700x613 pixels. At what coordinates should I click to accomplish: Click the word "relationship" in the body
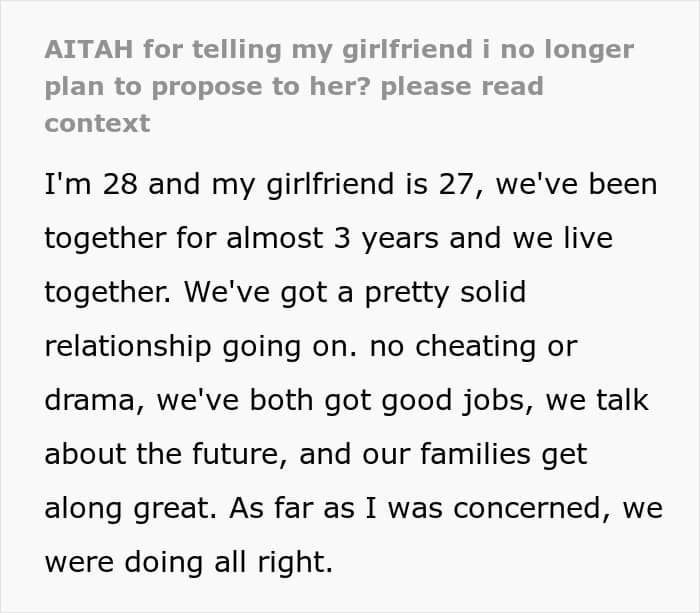coord(128,346)
